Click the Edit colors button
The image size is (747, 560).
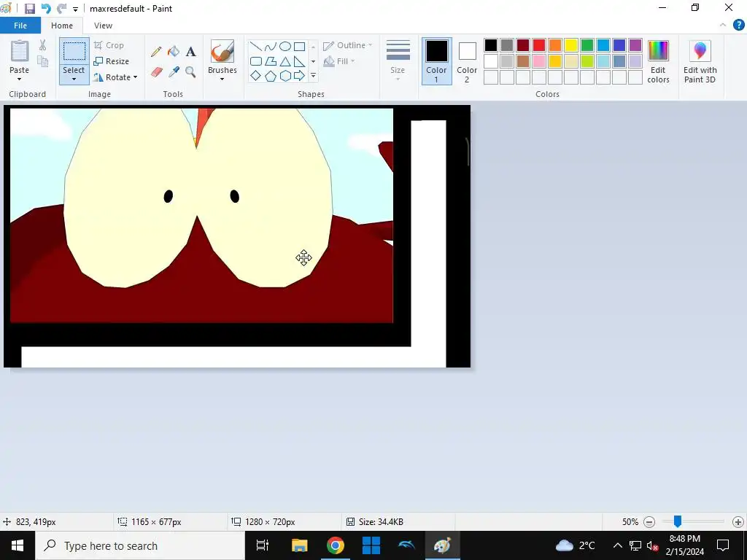pyautogui.click(x=658, y=61)
